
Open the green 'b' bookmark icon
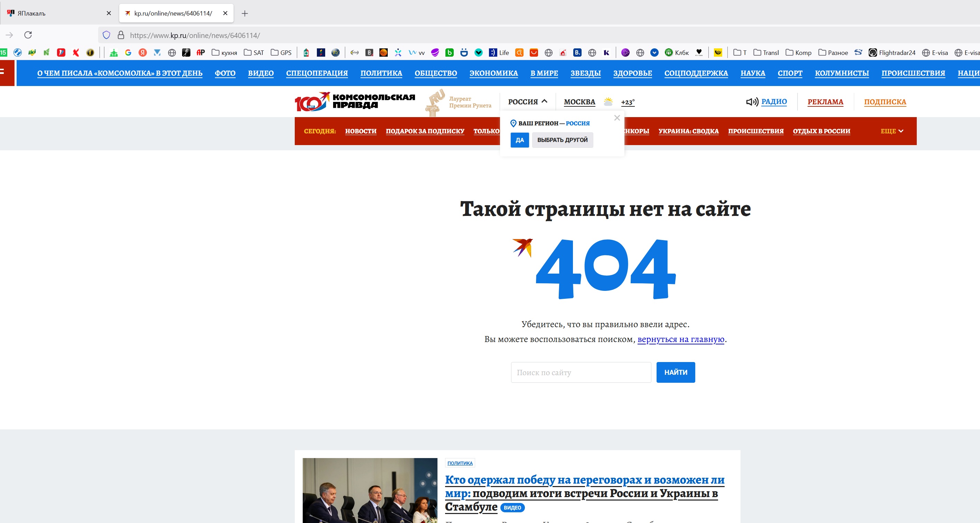[449, 53]
